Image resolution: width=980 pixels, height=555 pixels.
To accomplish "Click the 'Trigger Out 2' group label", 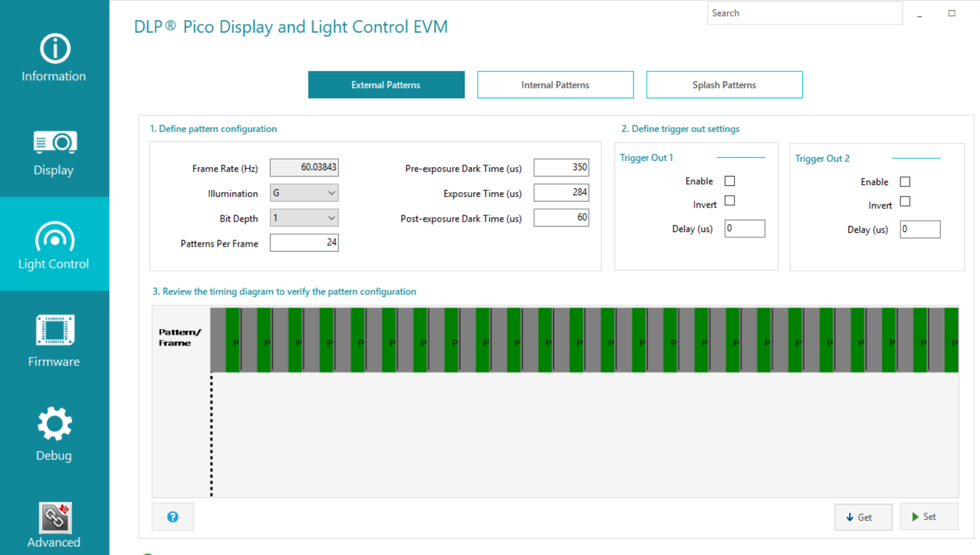I will (822, 158).
